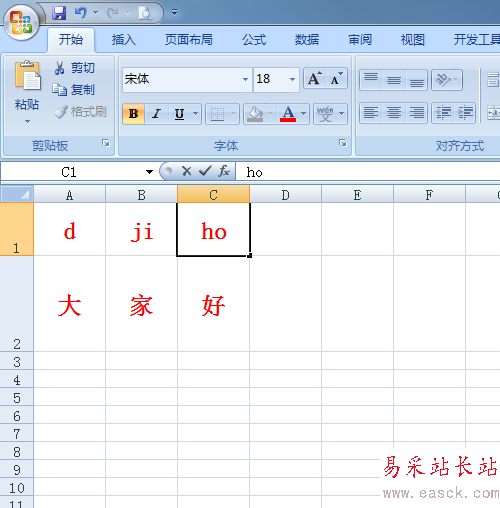Viewport: 500px width, 508px height.
Task: Toggle Italic formatting
Action: tap(156, 114)
